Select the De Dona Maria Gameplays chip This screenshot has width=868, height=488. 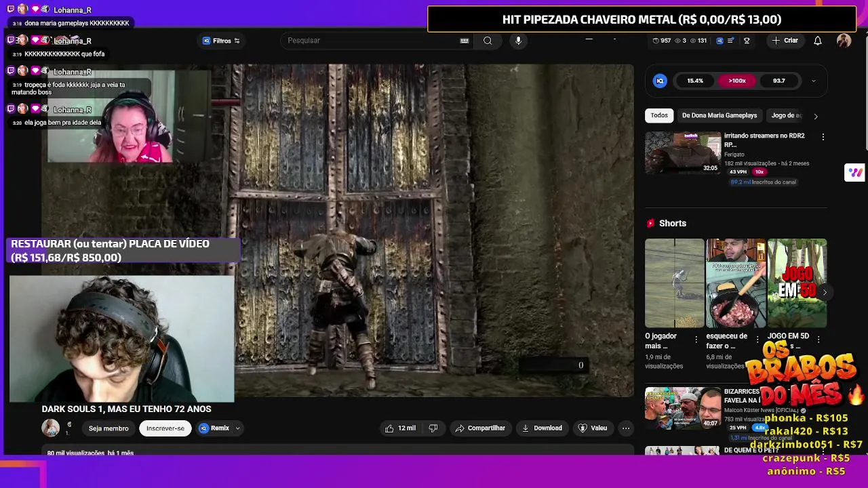click(x=719, y=115)
